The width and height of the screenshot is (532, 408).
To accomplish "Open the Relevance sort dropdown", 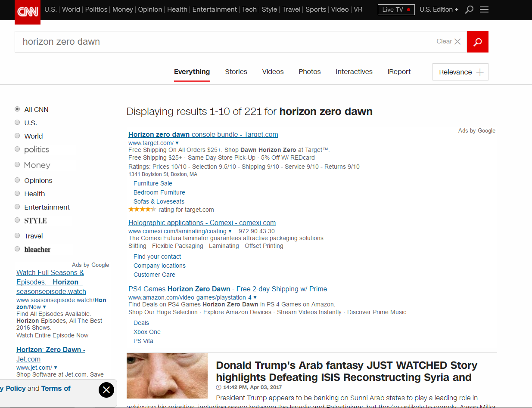I will [x=460, y=72].
